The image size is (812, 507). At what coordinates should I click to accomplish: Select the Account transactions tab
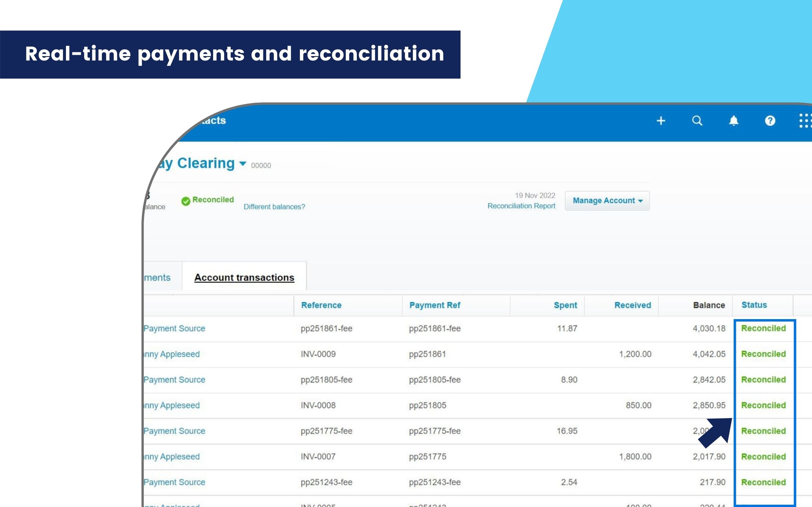pos(244,277)
